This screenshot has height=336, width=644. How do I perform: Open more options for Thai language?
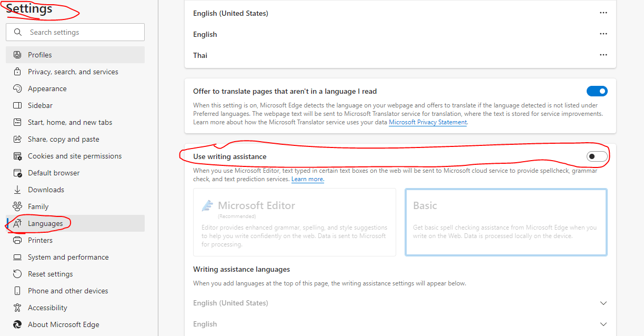603,55
